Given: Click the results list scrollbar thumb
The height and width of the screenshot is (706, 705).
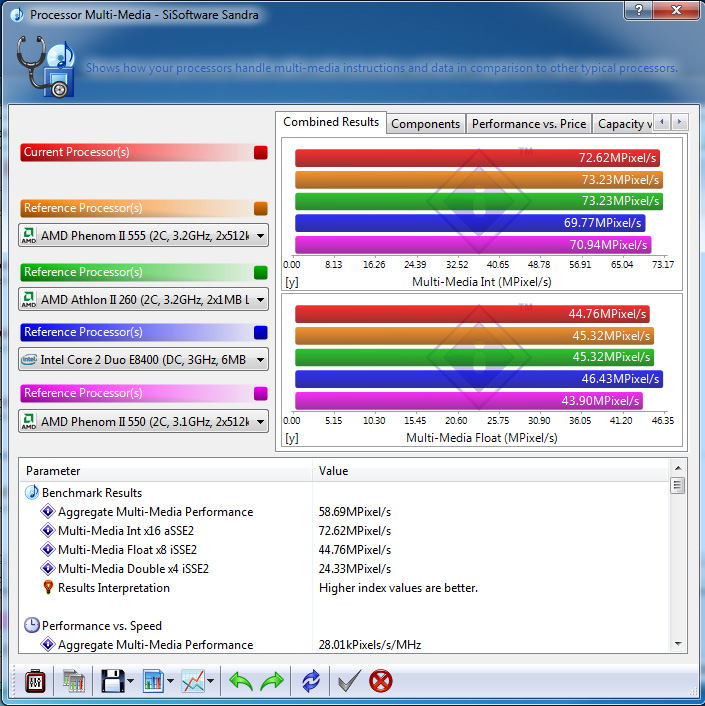Looking at the screenshot, I should 678,485.
